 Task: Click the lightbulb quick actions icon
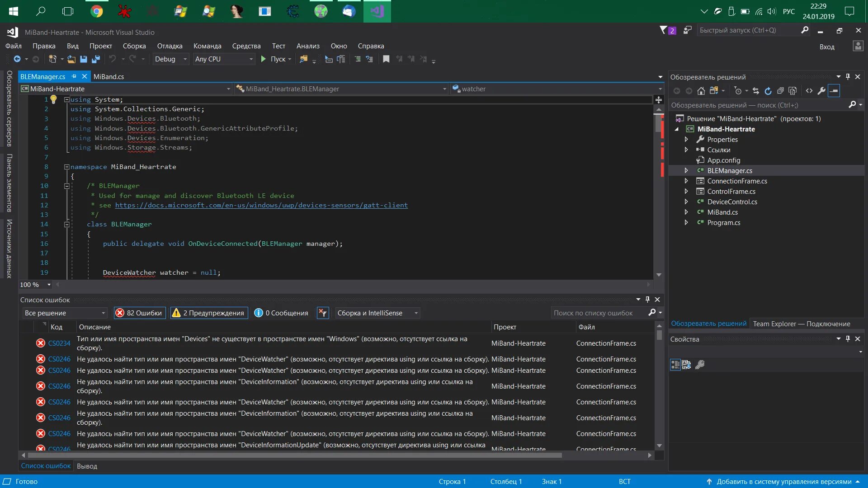pyautogui.click(x=53, y=99)
